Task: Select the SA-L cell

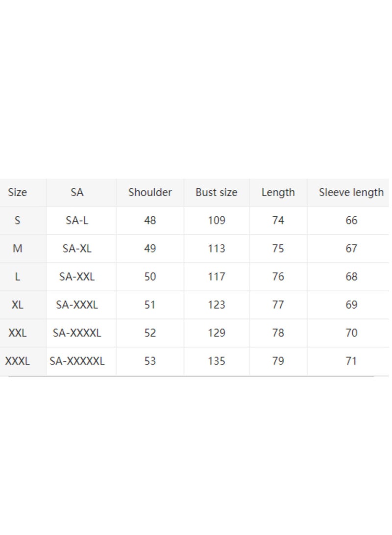Action: click(77, 220)
